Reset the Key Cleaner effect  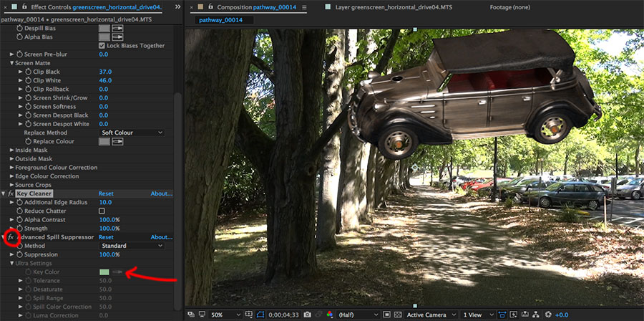[106, 193]
